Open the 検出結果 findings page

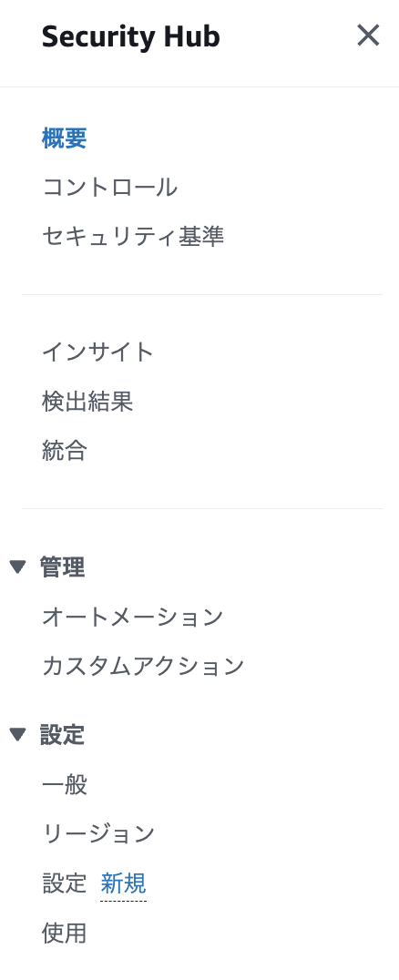tap(87, 402)
